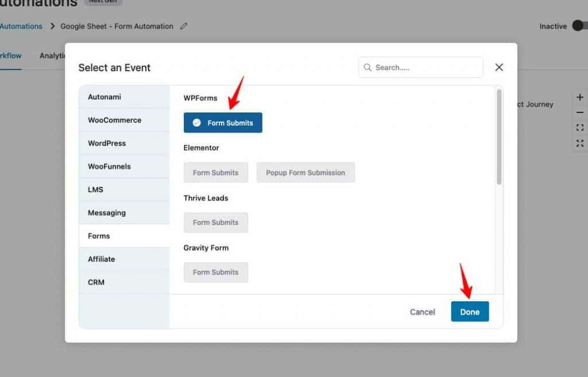Select the WPForms Form Submits event
Image resolution: width=588 pixels, height=377 pixels.
click(223, 123)
